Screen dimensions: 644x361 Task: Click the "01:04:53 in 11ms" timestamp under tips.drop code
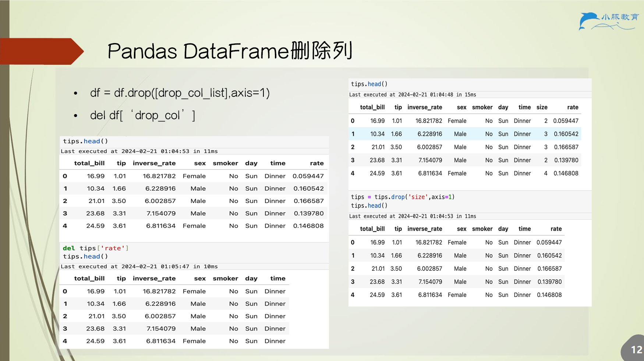(413, 216)
